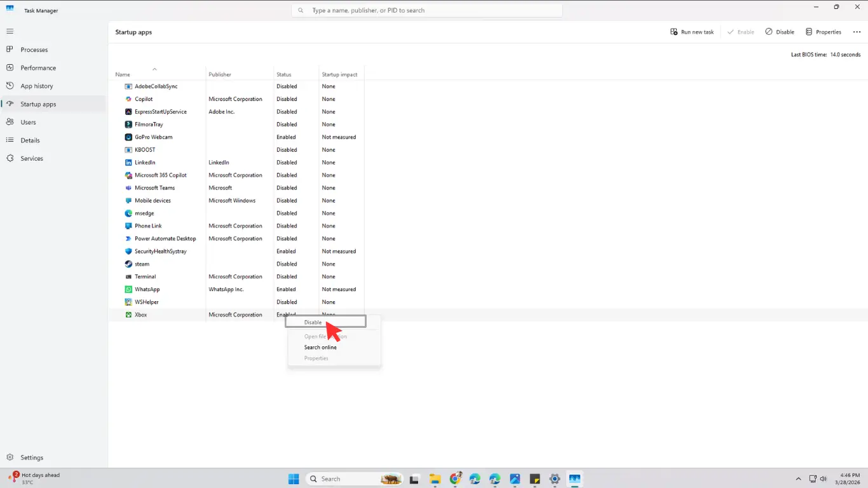
Task: Open the Details sidebar icon
Action: tap(10, 140)
